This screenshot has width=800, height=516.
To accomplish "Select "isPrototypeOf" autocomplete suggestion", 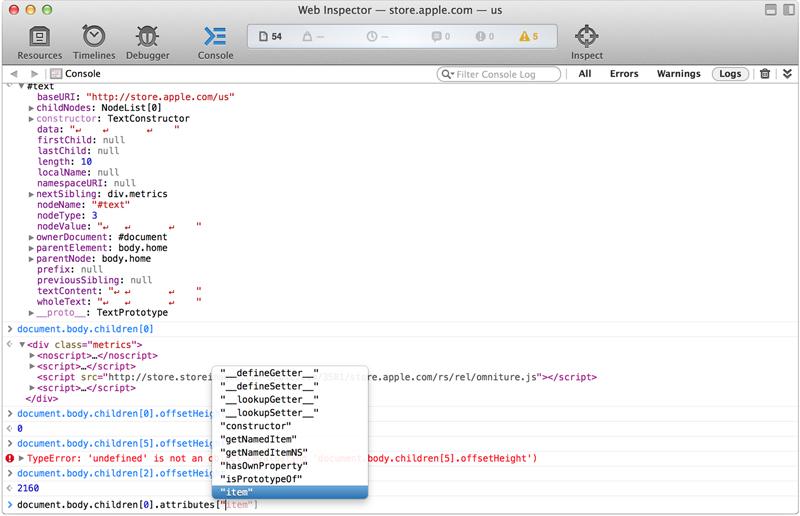I will 290,479.
